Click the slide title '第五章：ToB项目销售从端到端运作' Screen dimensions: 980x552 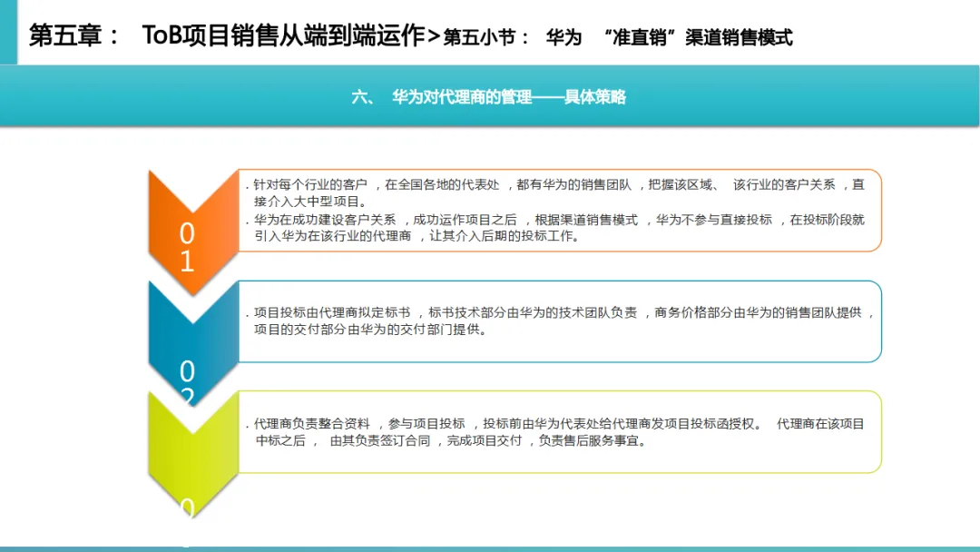[x=228, y=35]
